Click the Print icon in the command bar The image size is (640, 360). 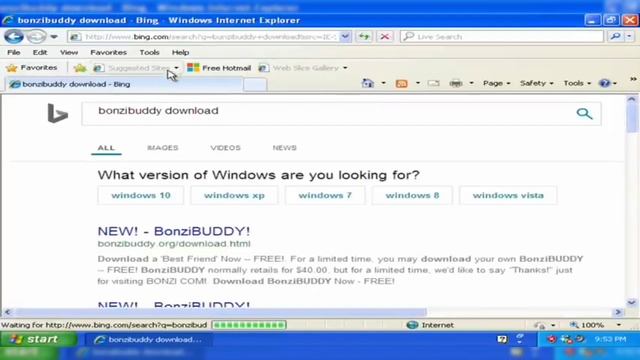pos(456,83)
